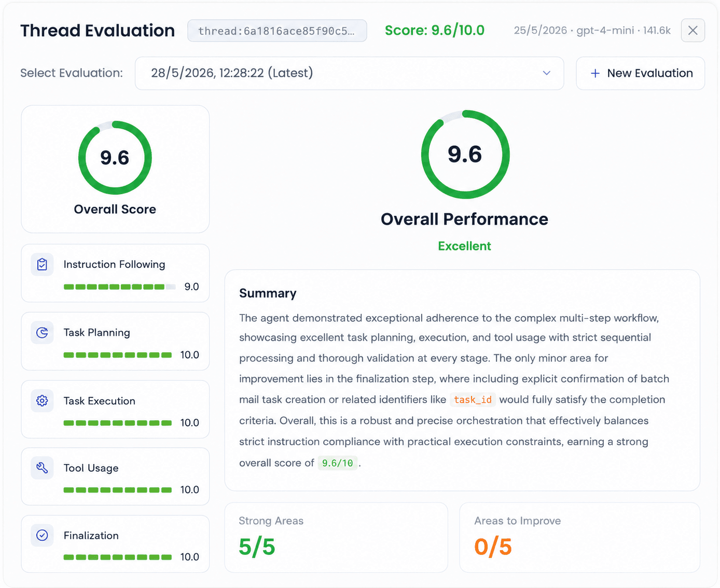Click the 9.0 Instruction Following score value
The image size is (720, 588).
coord(191,287)
